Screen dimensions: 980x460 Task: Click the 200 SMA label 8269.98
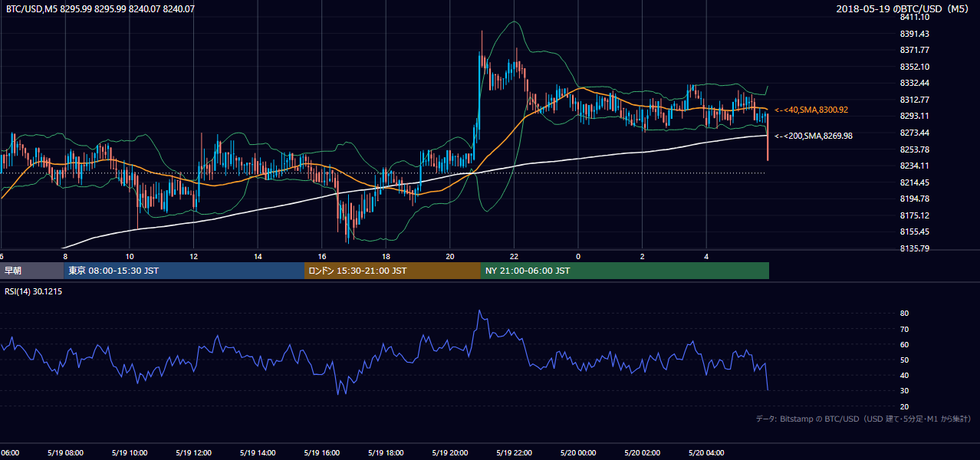[814, 136]
